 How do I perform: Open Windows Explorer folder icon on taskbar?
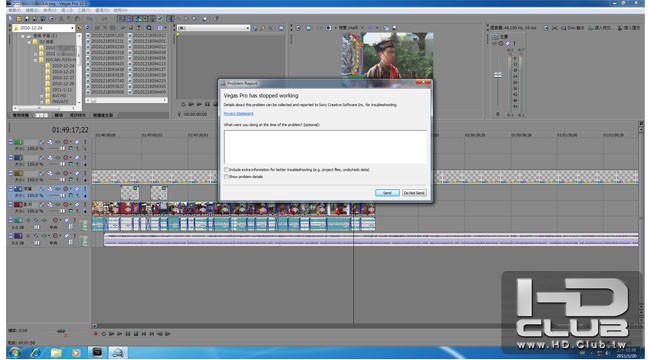(56, 353)
